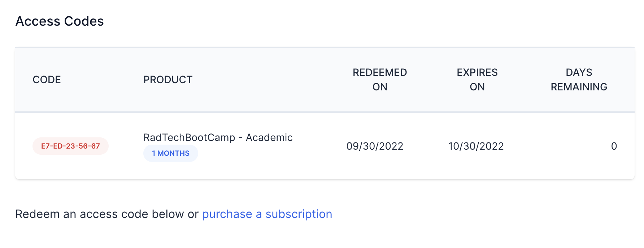
Task: Click the REDEEMED ON column header
Action: coord(380,80)
